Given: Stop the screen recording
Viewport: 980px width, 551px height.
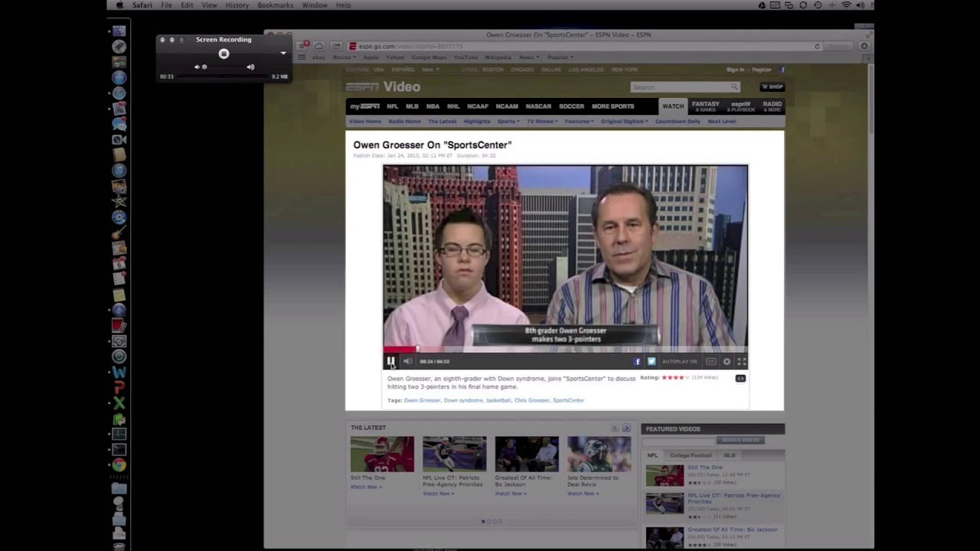Looking at the screenshot, I should click(224, 54).
